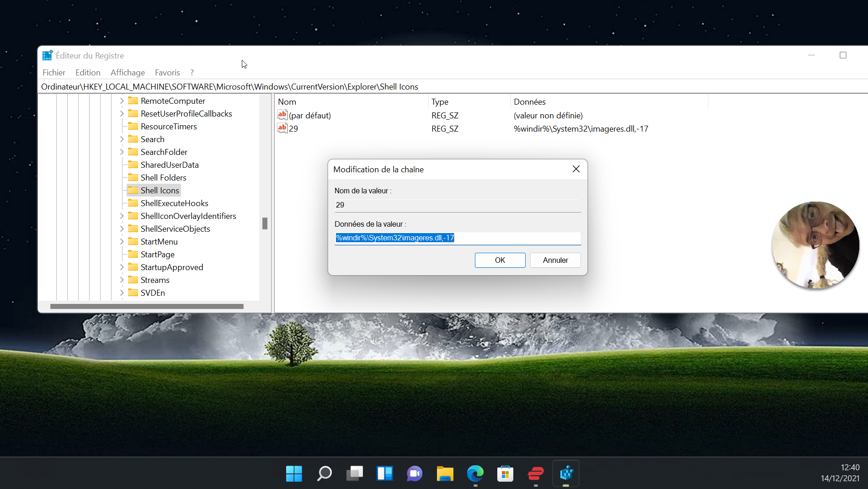
Task: Open the Edition menu
Action: click(88, 72)
